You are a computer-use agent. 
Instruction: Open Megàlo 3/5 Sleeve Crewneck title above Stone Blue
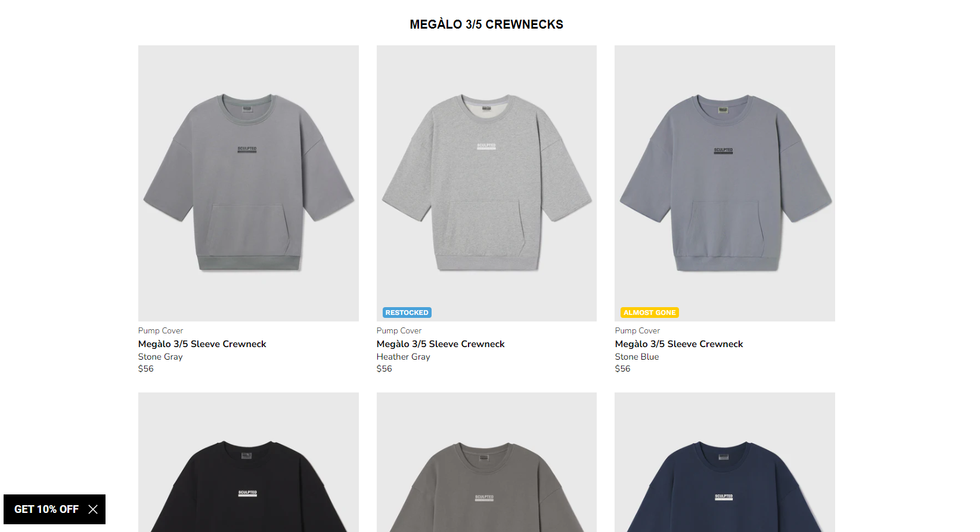(x=679, y=344)
